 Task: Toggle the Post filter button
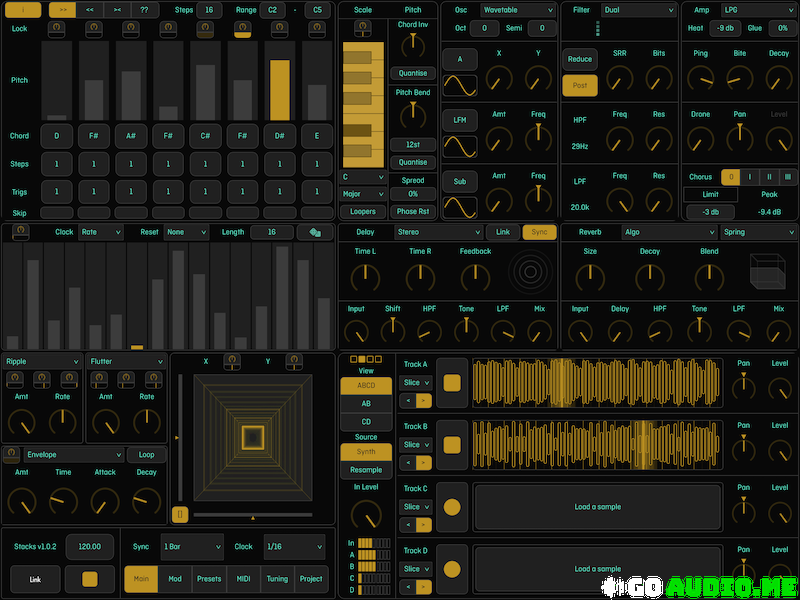point(579,86)
